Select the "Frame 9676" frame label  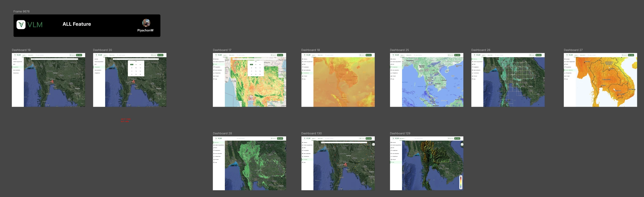click(x=21, y=11)
